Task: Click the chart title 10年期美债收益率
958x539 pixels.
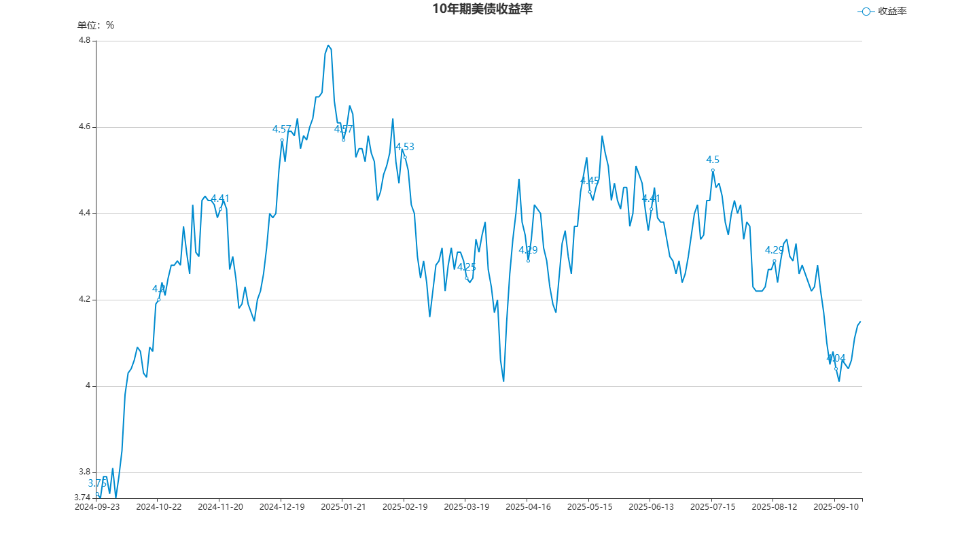Action: [x=483, y=9]
